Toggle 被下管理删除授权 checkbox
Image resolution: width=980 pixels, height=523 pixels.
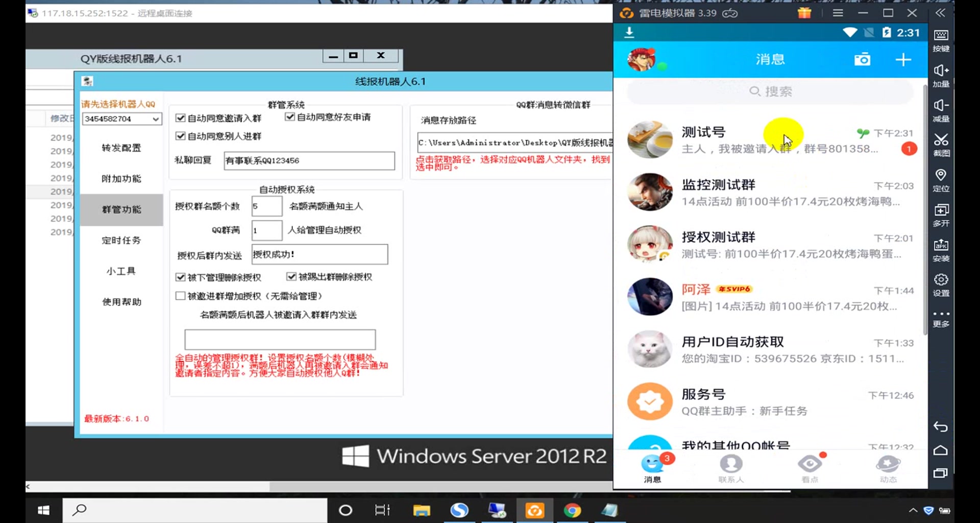180,277
